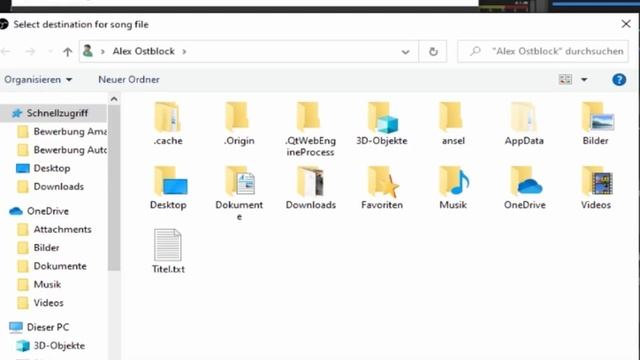Click the back navigation arrow
640x360 pixels.
pos(6,51)
